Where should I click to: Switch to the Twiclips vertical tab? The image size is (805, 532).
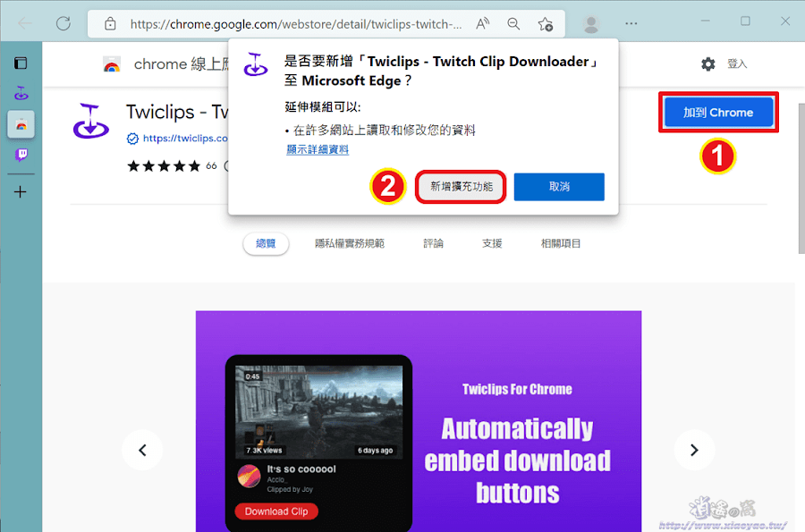pyautogui.click(x=21, y=93)
